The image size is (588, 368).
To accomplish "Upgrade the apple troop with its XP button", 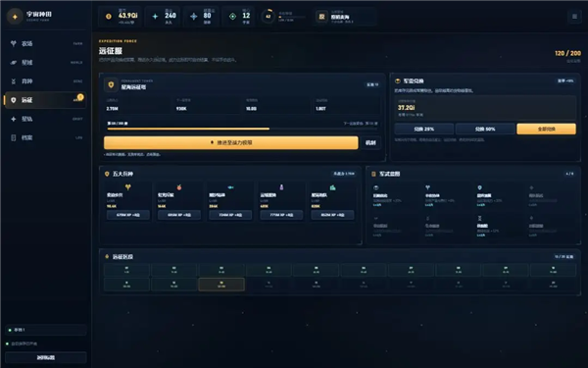I will [179, 215].
